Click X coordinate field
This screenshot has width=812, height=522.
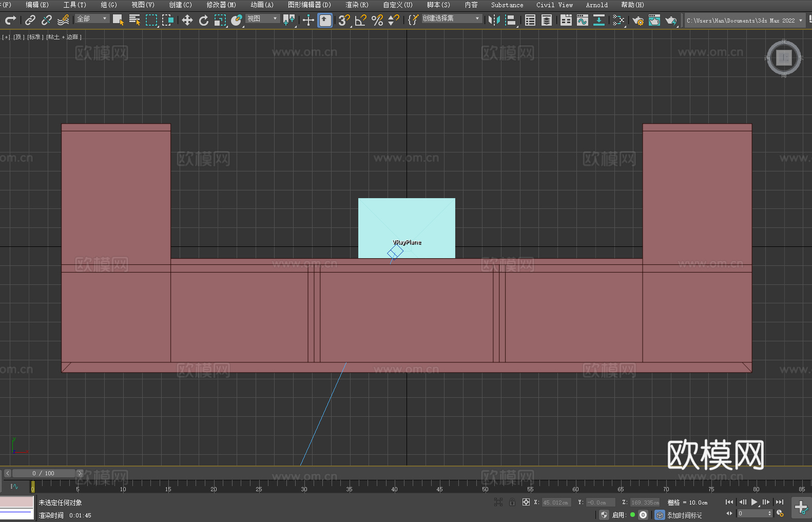click(x=556, y=502)
